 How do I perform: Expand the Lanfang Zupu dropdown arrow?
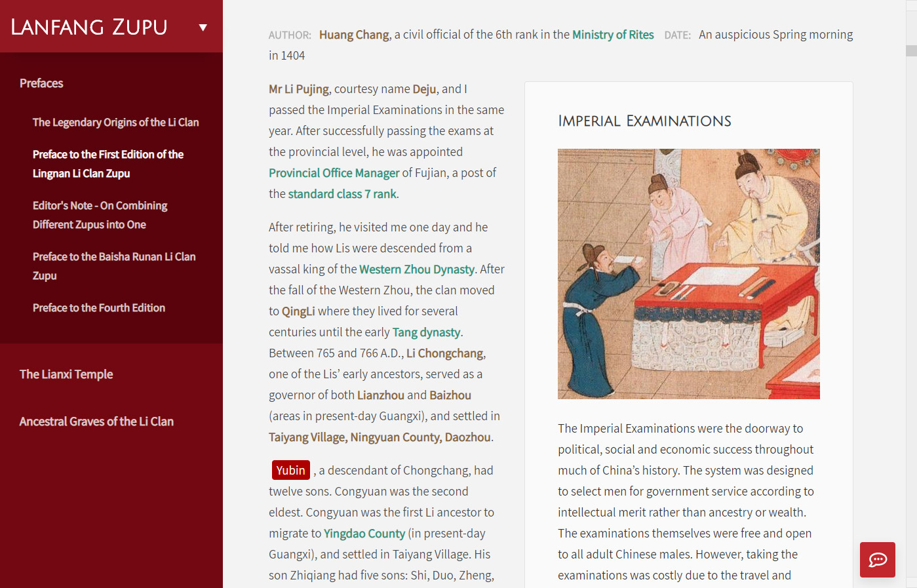(x=203, y=28)
